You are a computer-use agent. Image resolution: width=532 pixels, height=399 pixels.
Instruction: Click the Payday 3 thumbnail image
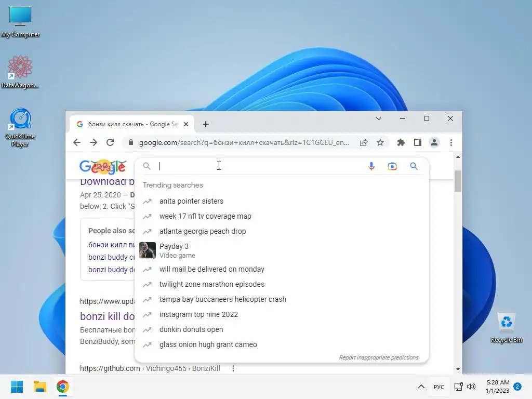(x=147, y=250)
